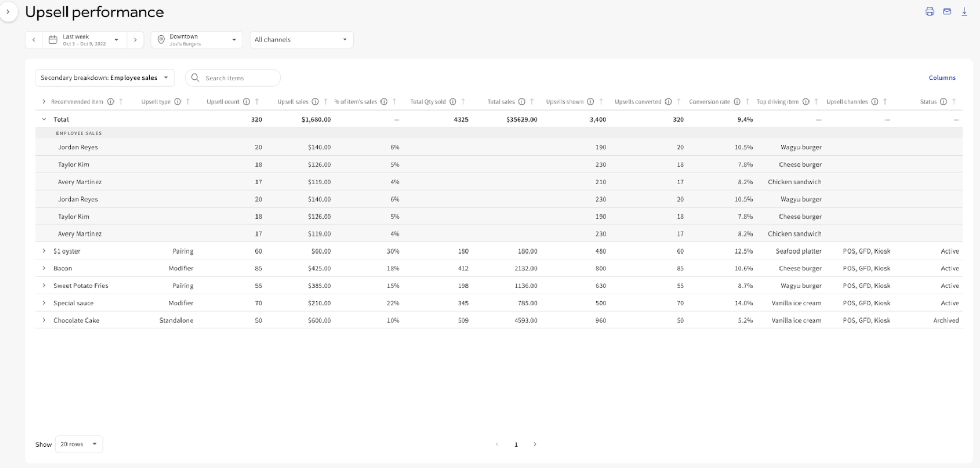Viewport: 980px width, 468px height.
Task: Open Secondary breakdown dropdown
Action: (x=104, y=78)
